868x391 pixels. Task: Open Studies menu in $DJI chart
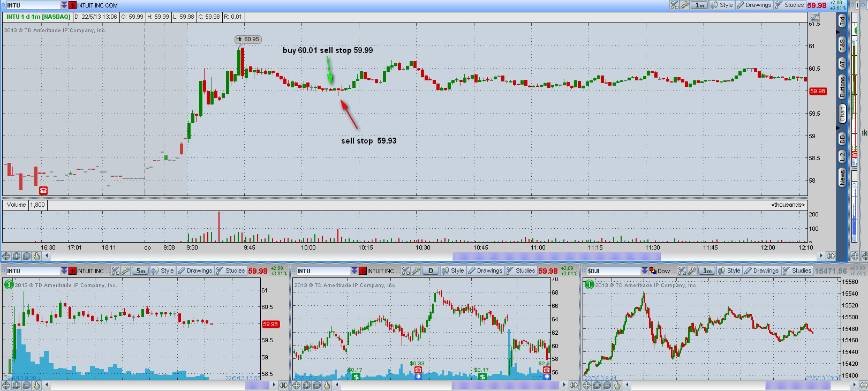[x=797, y=271]
